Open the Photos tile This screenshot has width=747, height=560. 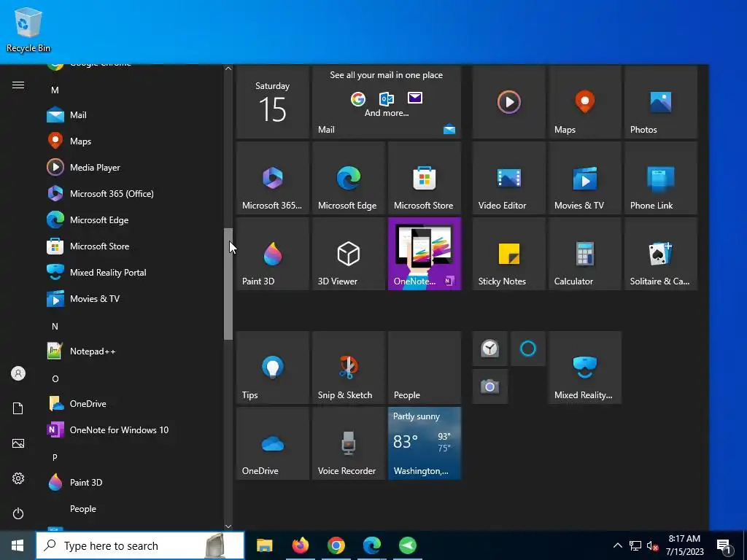point(661,102)
